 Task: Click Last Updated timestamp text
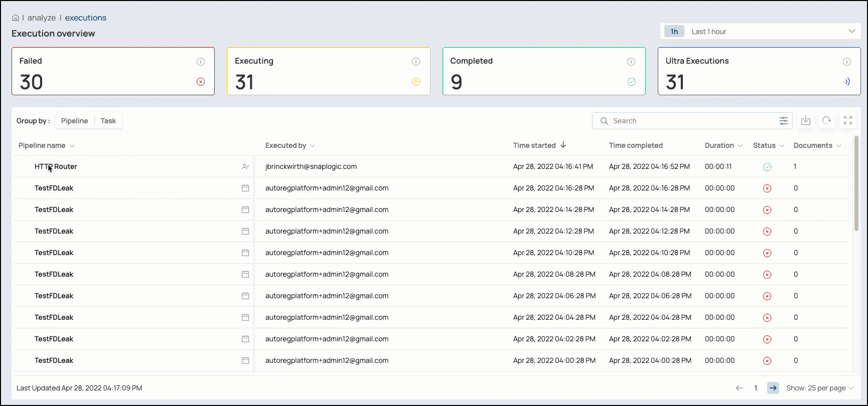pos(79,388)
